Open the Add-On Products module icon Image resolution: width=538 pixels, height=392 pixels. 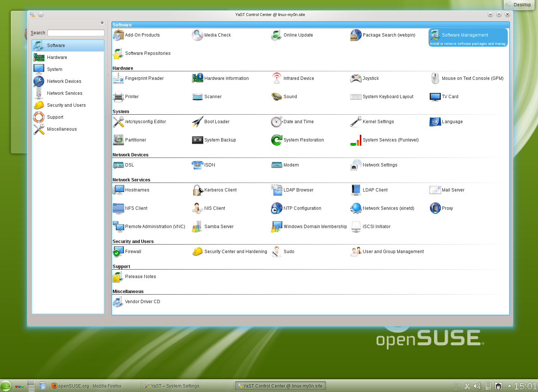[x=118, y=35]
